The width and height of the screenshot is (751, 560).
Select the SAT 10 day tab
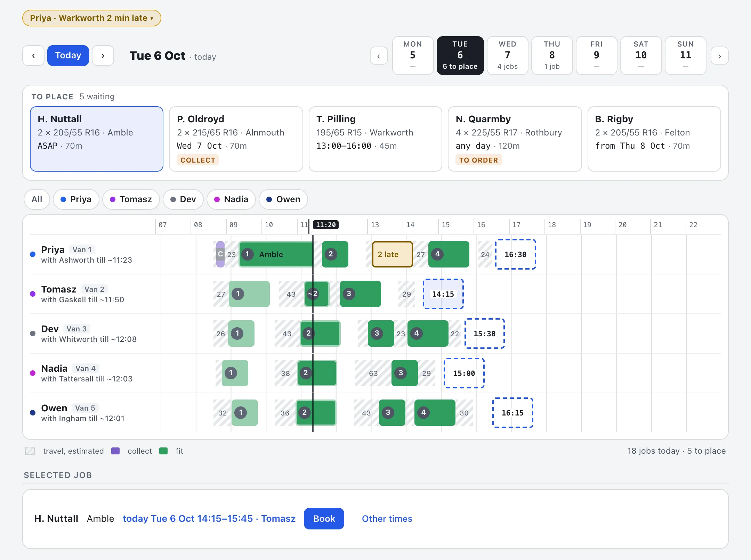pyautogui.click(x=641, y=56)
